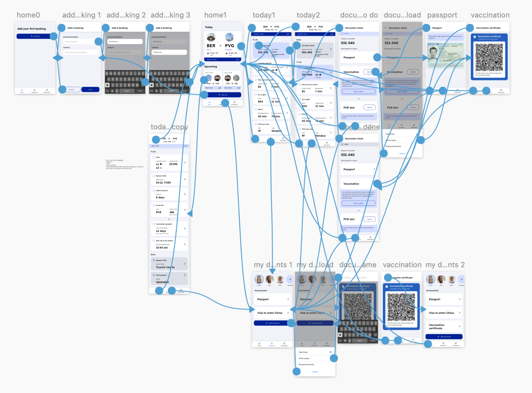The image size is (532, 393).
Task: Toggle the TO DO checkbox in docu...o do
Action: tap(342, 34)
